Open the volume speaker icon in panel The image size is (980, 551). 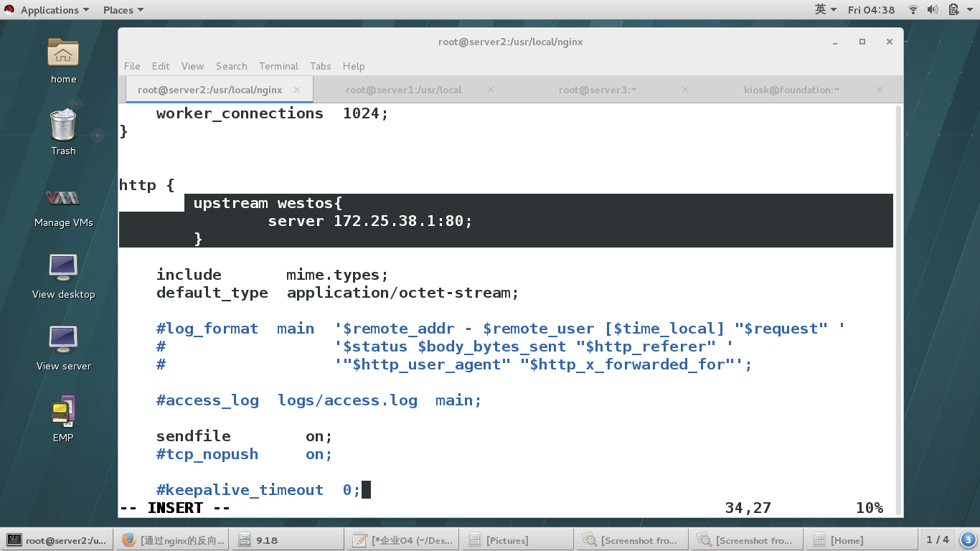(x=933, y=10)
